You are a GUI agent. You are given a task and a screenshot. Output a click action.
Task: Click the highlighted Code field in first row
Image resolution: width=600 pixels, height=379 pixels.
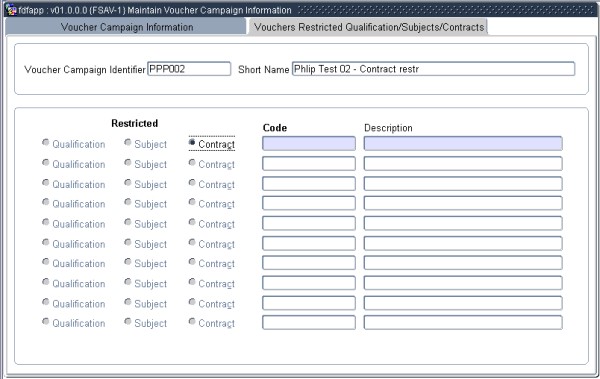pos(309,144)
